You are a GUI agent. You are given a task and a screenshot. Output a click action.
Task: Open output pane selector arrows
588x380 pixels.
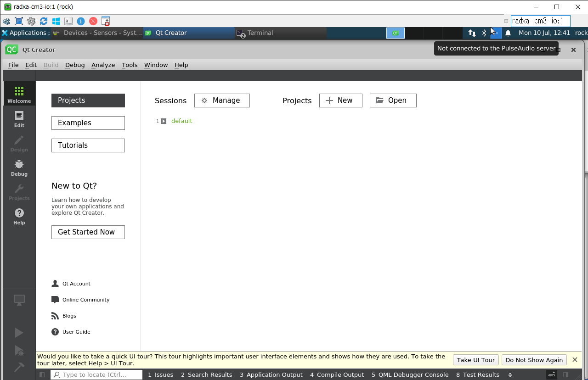510,374
